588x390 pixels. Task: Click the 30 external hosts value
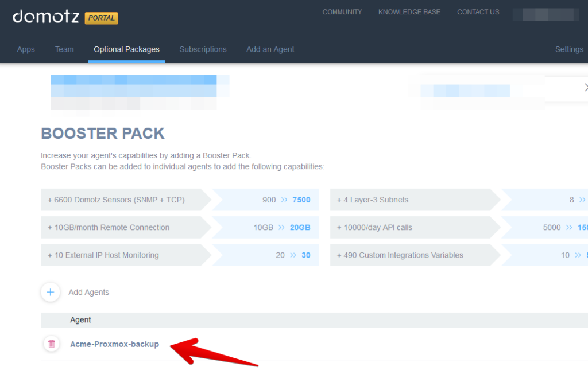(305, 255)
